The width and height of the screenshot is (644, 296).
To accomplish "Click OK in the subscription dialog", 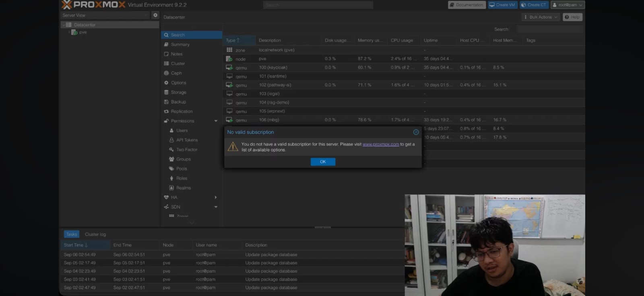I will click(x=323, y=162).
